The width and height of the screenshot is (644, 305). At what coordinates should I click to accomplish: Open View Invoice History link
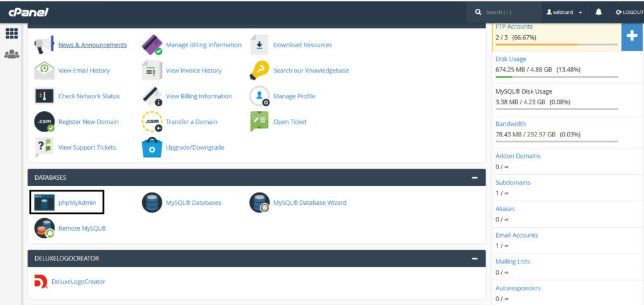coord(194,70)
